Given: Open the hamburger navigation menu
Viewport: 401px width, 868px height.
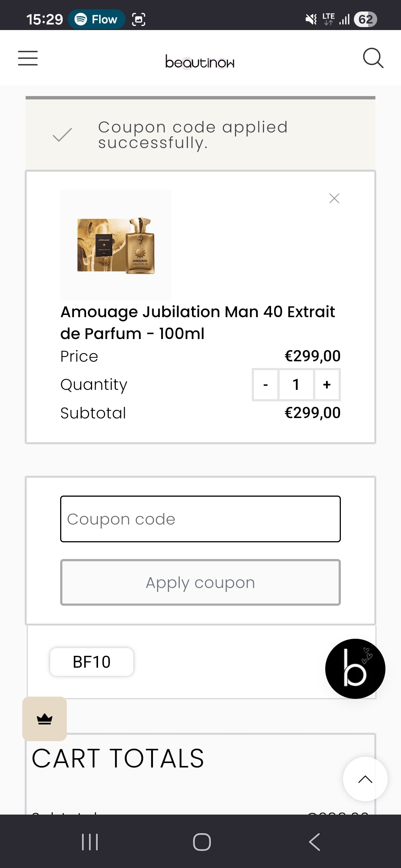Looking at the screenshot, I should (28, 58).
